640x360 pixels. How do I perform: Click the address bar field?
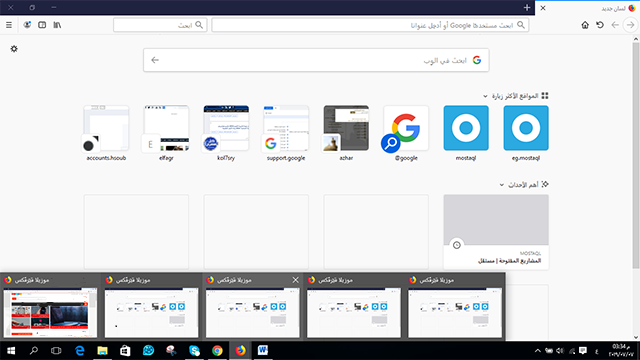[370, 25]
